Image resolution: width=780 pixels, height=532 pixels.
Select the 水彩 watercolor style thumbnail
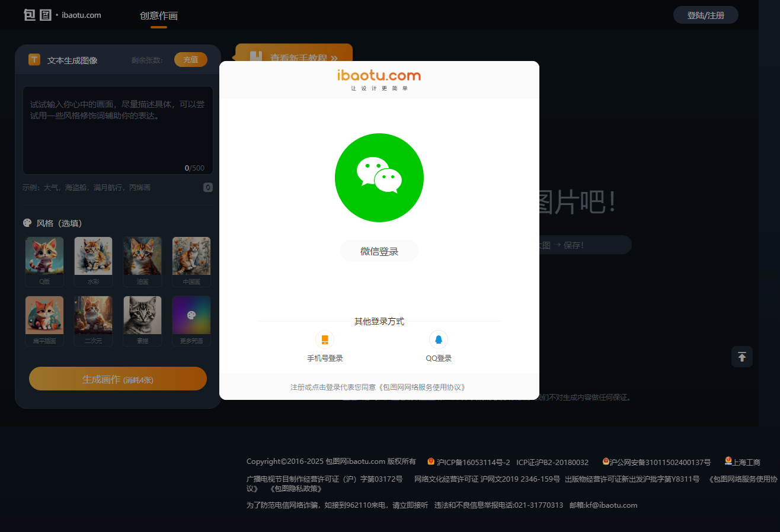coord(93,256)
